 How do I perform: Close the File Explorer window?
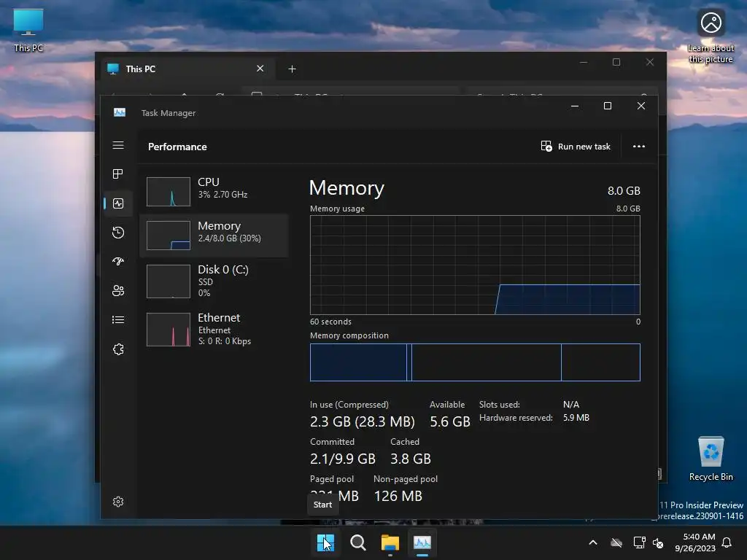(650, 63)
